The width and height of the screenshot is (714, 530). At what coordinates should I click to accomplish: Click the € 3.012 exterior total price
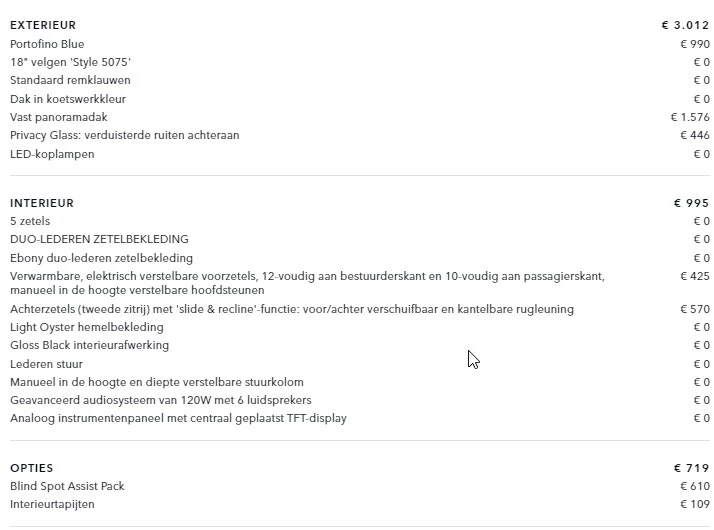(x=685, y=25)
